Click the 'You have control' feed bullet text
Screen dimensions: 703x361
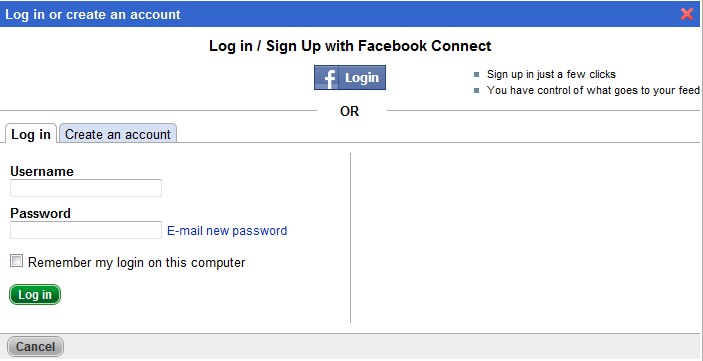point(593,90)
